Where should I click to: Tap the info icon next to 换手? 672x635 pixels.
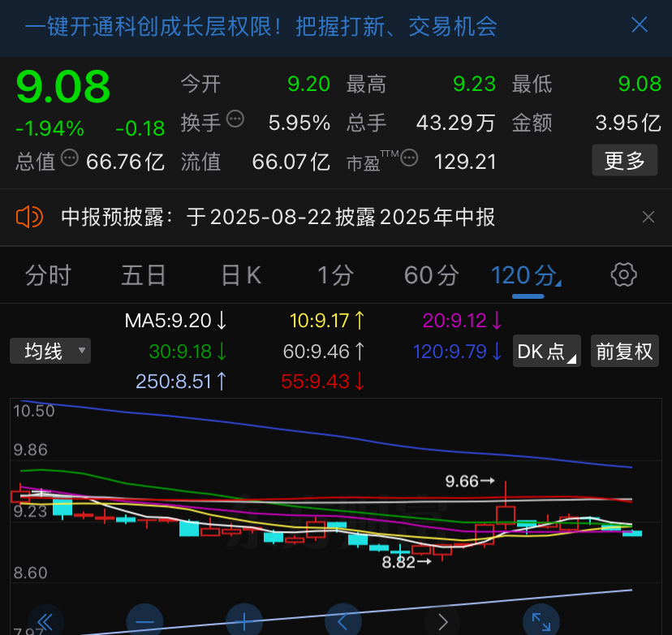pyautogui.click(x=235, y=119)
